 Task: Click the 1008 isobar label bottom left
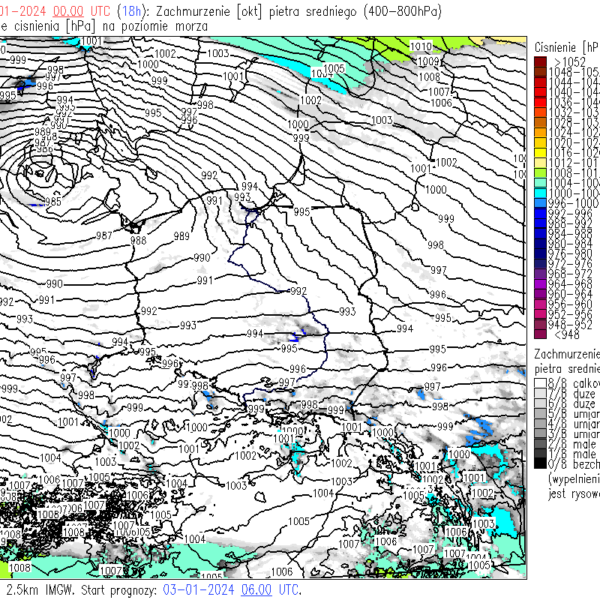[20, 568]
